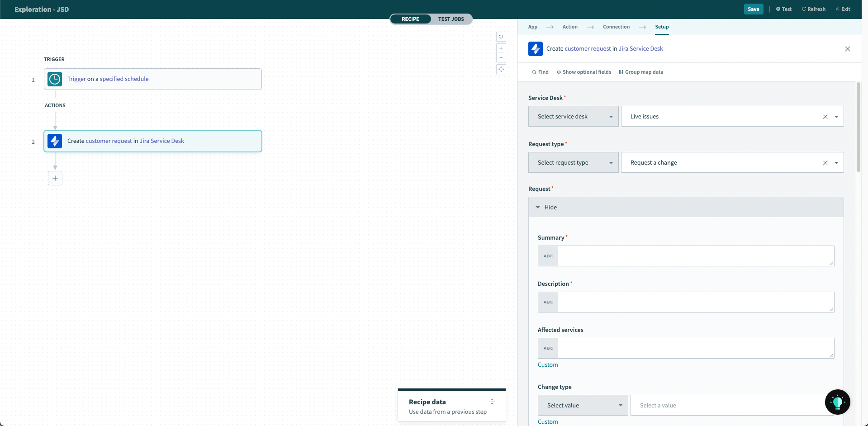
Task: Zoom out using the minus icon
Action: [x=501, y=57]
